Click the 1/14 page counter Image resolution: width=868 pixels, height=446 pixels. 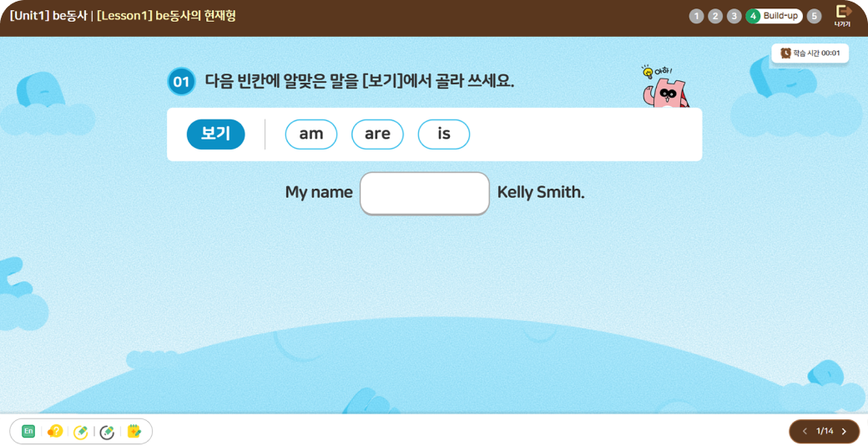825,431
